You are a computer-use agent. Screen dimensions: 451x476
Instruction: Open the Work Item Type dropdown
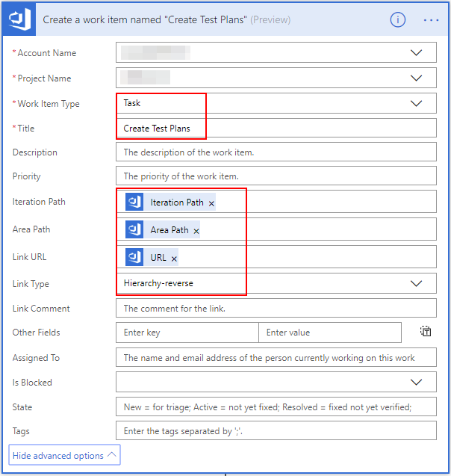(416, 104)
